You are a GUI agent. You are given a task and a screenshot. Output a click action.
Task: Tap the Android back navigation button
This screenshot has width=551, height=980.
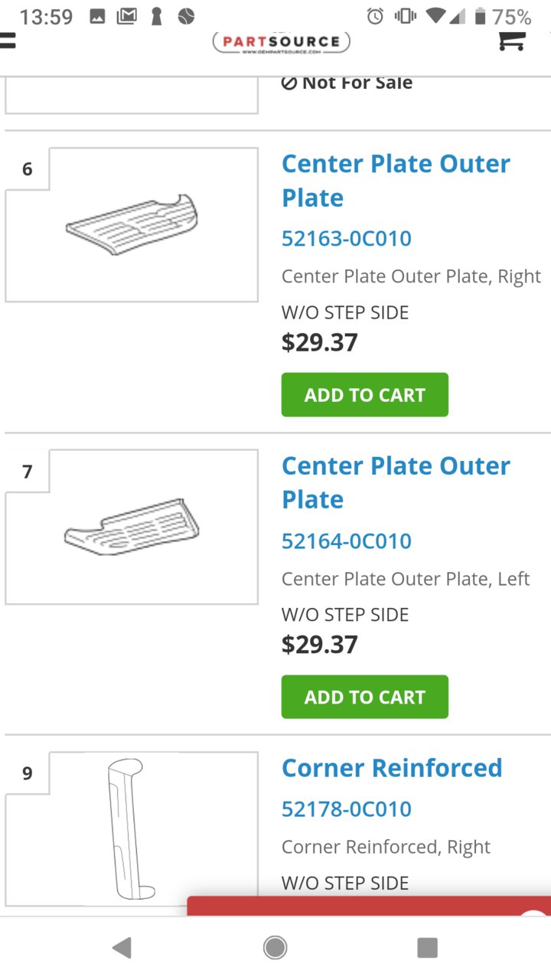[122, 948]
